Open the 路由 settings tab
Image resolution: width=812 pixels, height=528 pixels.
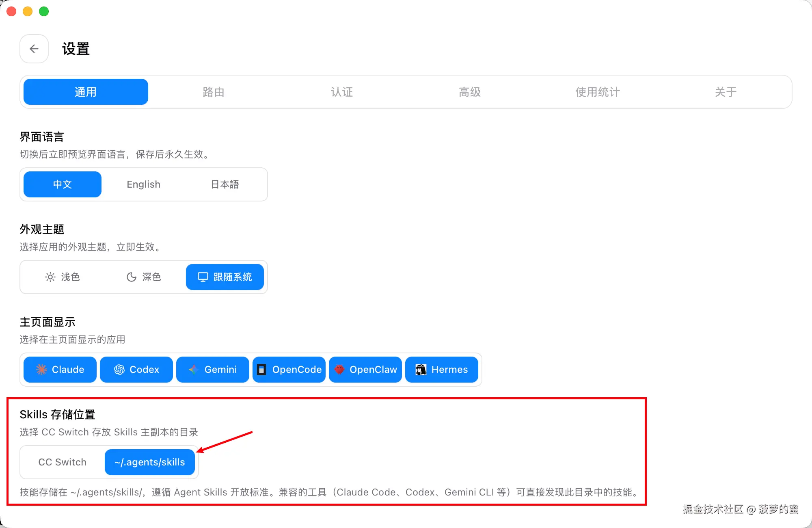pyautogui.click(x=214, y=92)
